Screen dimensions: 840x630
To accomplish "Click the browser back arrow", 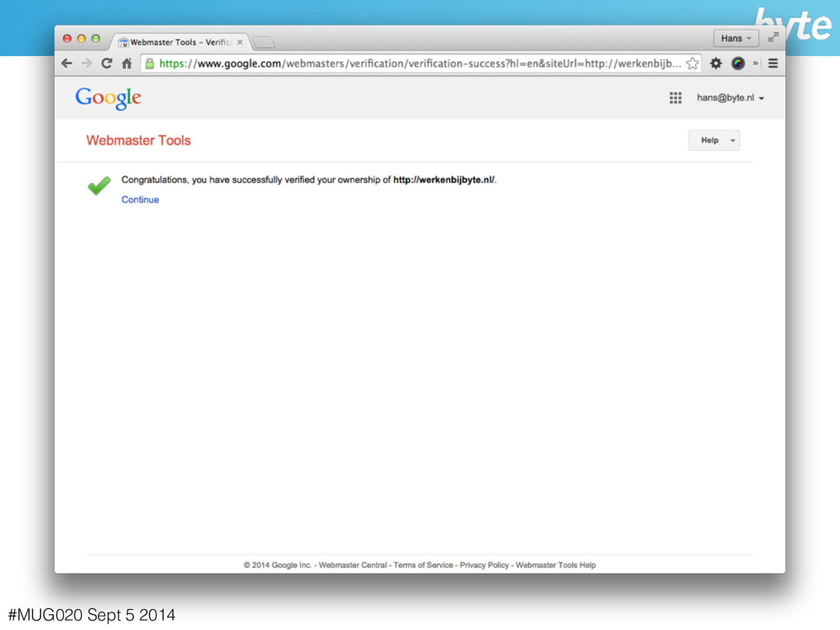I will 67,64.
